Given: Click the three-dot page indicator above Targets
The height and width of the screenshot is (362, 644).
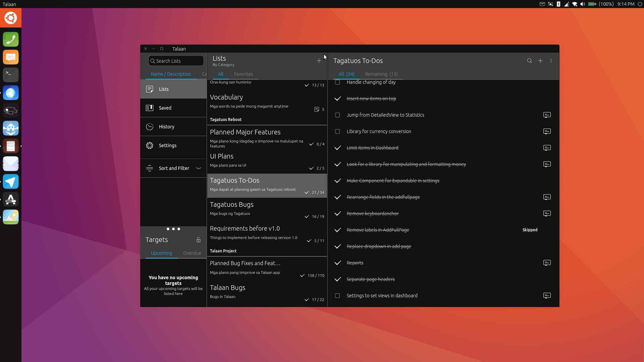Looking at the screenshot, I should tap(173, 229).
